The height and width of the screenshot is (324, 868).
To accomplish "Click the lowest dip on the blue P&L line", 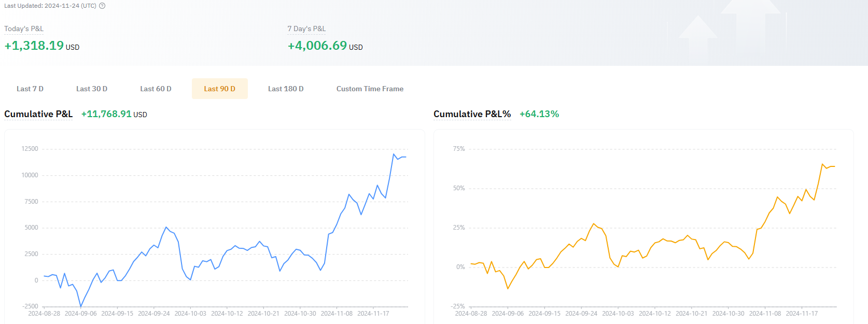I will (81, 306).
